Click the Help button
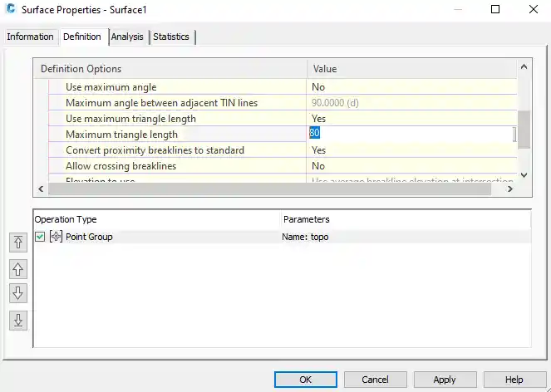The height and width of the screenshot is (392, 551). pyautogui.click(x=514, y=379)
